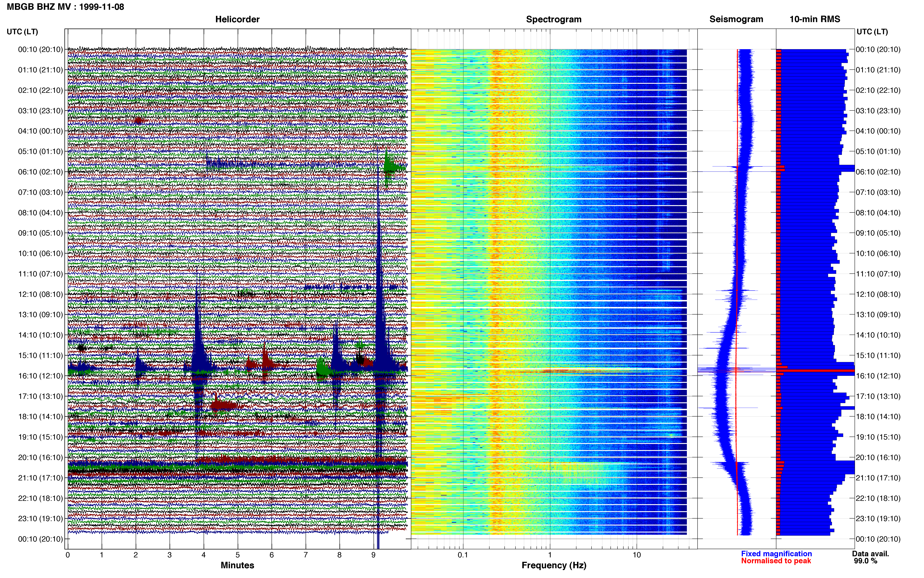Click the 'Frequency (Hz)' axis label

[554, 565]
